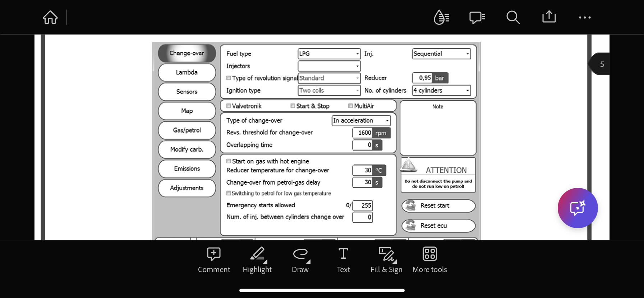
Task: Open Fill & Sign tool
Action: coord(386,260)
